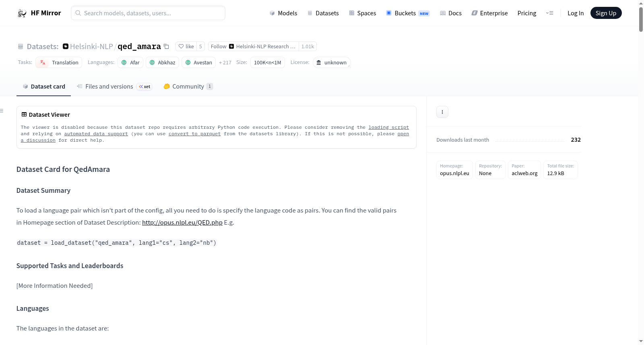Open the convert to parquet link

click(x=194, y=134)
